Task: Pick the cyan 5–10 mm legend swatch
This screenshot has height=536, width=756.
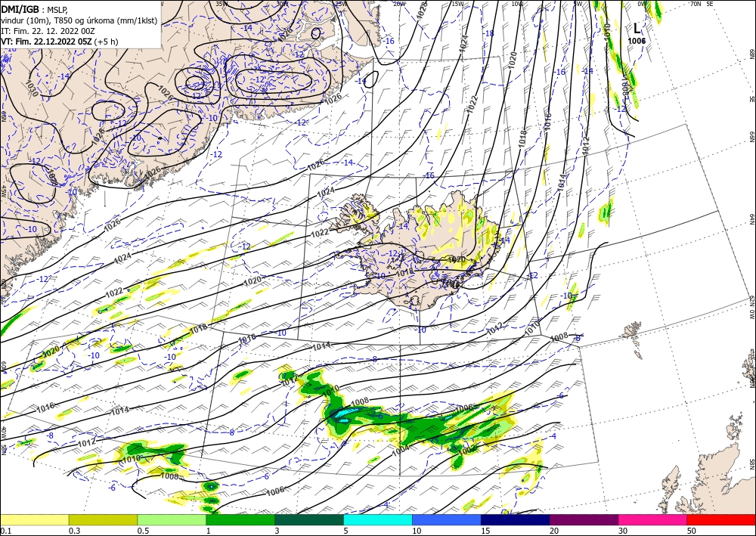Action: pyautogui.click(x=378, y=519)
